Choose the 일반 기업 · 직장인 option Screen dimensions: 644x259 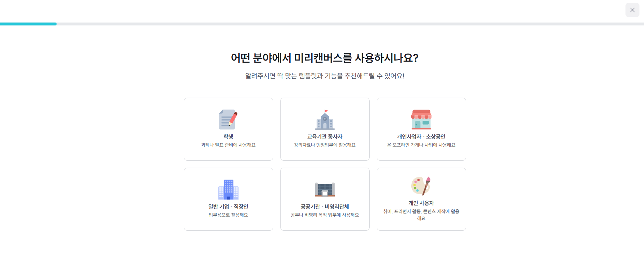(x=228, y=199)
